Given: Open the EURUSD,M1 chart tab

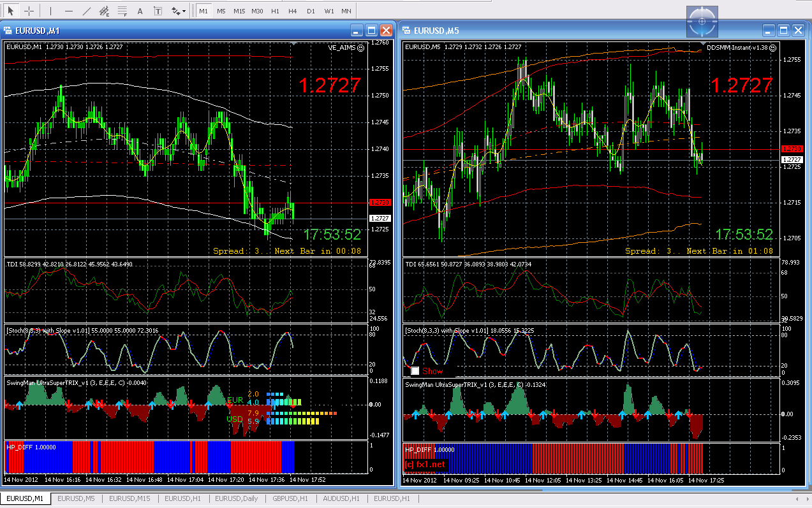Looking at the screenshot, I should 25,498.
